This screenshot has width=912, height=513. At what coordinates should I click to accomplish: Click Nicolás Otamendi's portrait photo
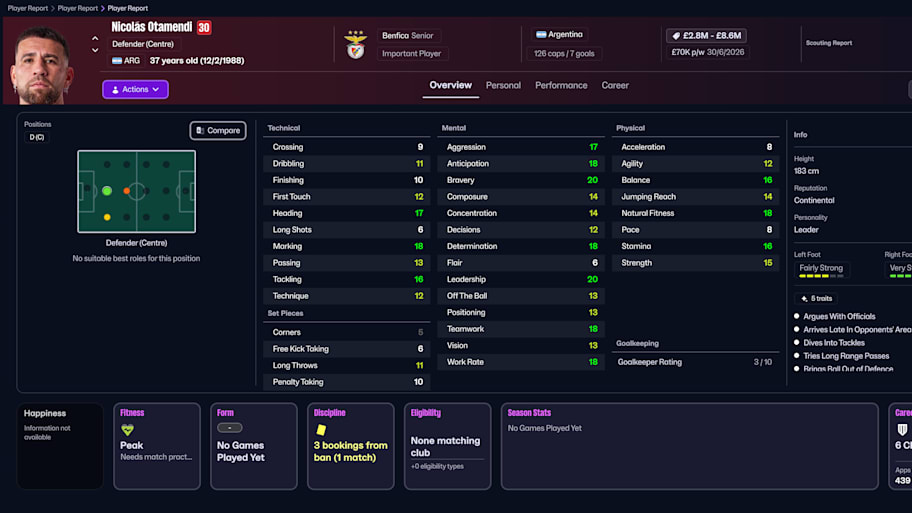tap(42, 65)
